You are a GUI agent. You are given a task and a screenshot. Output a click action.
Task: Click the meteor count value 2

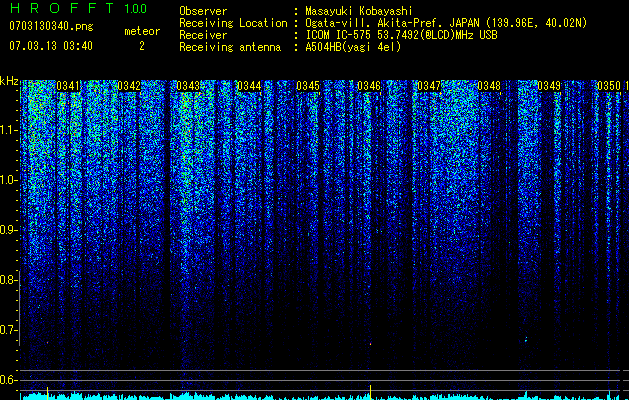click(x=142, y=46)
